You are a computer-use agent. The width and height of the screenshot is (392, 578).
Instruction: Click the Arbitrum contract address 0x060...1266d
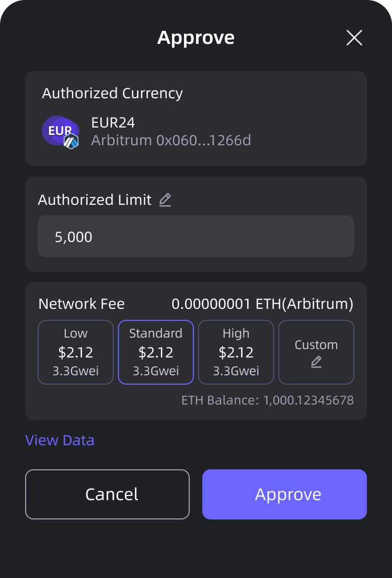point(171,141)
